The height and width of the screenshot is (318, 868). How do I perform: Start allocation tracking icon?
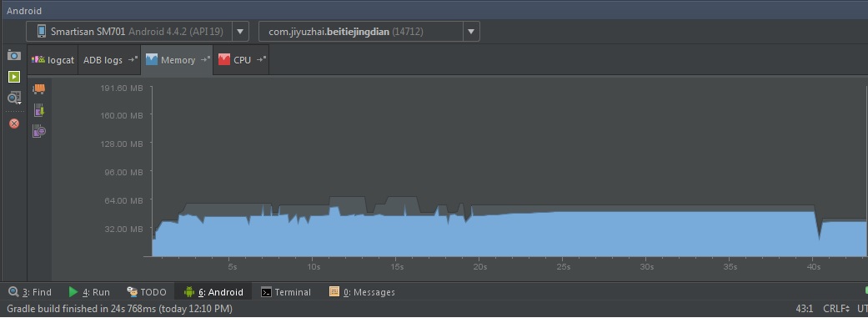[38, 131]
